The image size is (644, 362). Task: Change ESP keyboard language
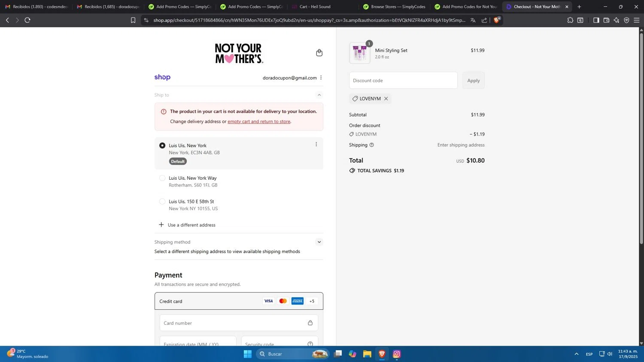(x=589, y=354)
